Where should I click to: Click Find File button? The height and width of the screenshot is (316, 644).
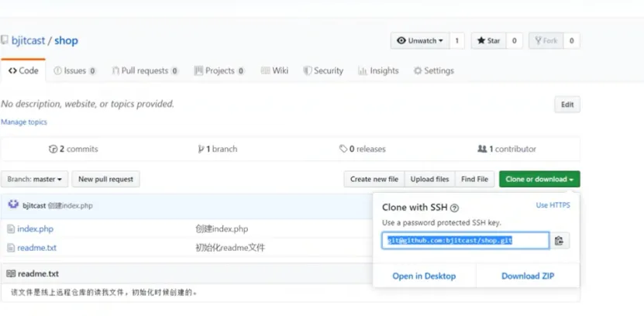(x=475, y=180)
